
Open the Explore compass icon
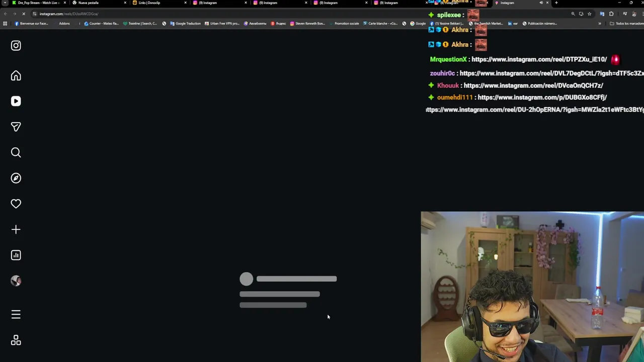click(x=16, y=178)
